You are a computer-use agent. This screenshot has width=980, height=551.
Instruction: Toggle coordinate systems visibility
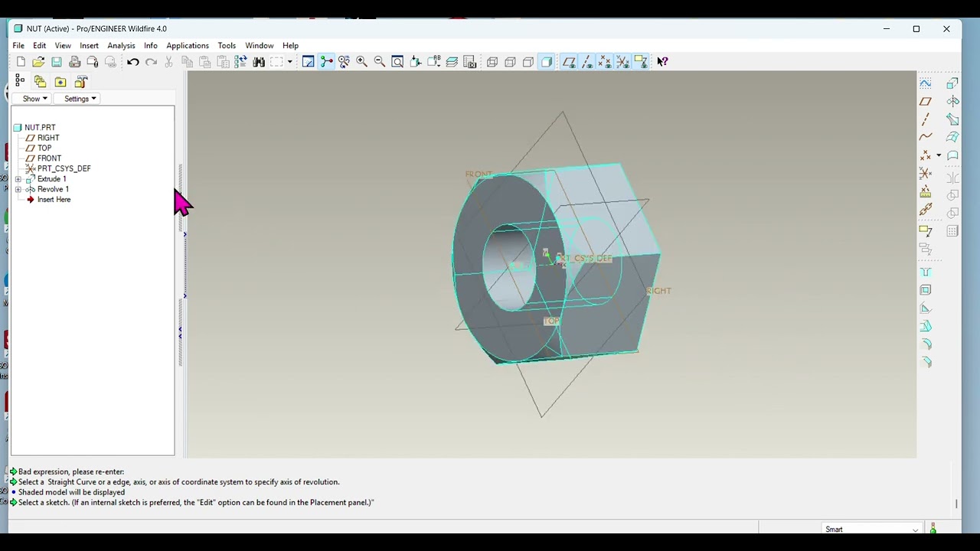tap(623, 62)
